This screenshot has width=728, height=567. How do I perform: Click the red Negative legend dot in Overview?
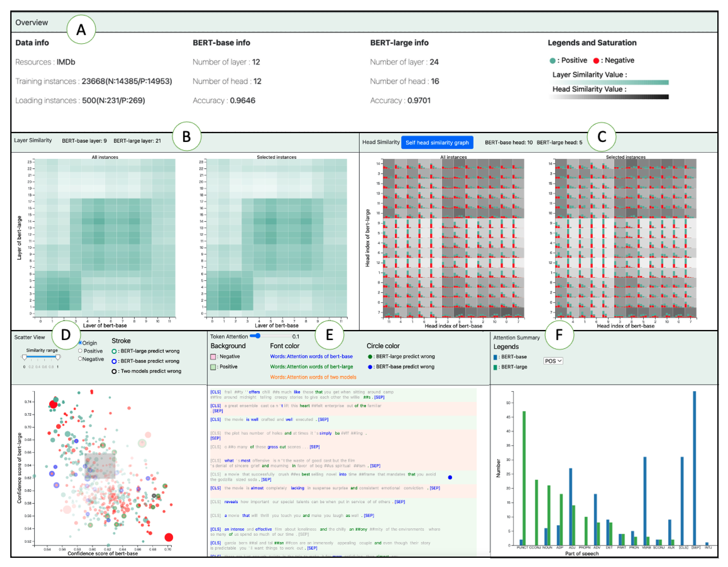tap(596, 61)
